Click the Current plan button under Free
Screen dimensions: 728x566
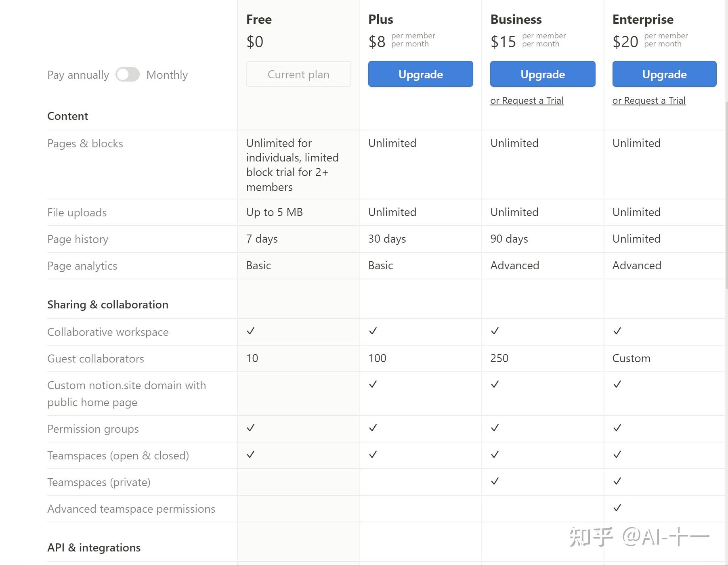298,74
